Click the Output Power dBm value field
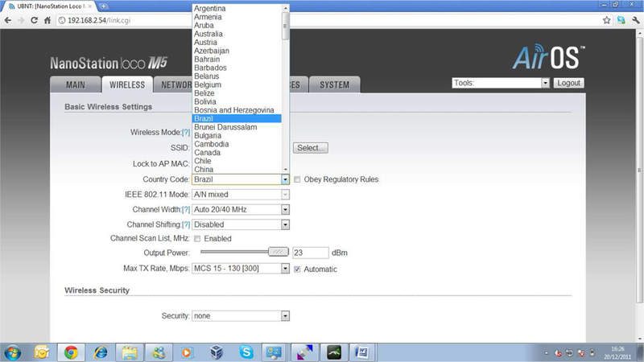Screen dimensions: 644x362 pyautogui.click(x=311, y=253)
